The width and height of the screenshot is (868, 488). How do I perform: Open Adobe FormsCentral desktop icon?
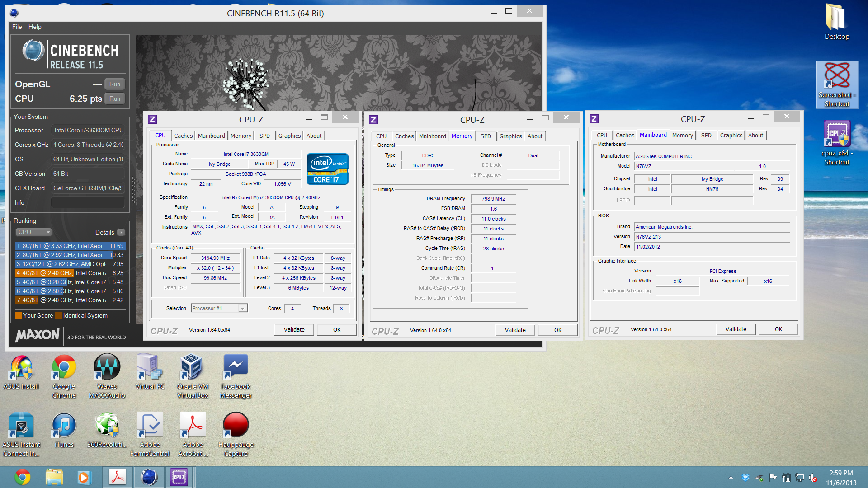point(150,435)
